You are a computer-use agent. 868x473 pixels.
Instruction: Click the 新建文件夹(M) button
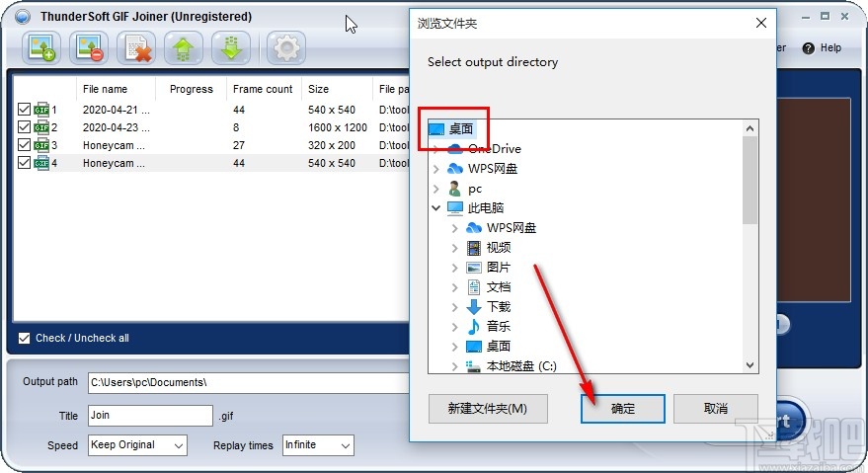[x=488, y=409]
